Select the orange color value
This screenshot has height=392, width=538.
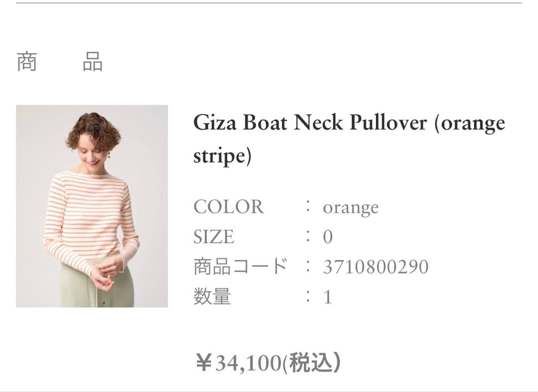click(350, 208)
